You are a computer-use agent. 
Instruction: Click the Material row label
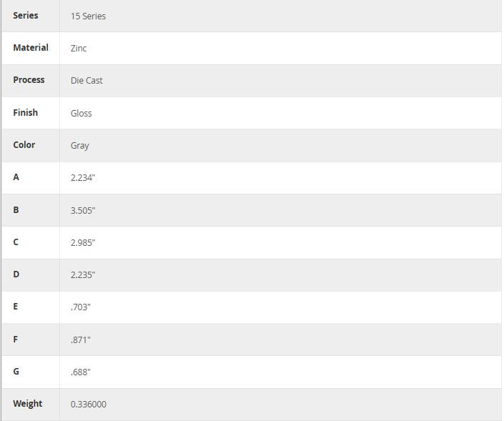(31, 47)
